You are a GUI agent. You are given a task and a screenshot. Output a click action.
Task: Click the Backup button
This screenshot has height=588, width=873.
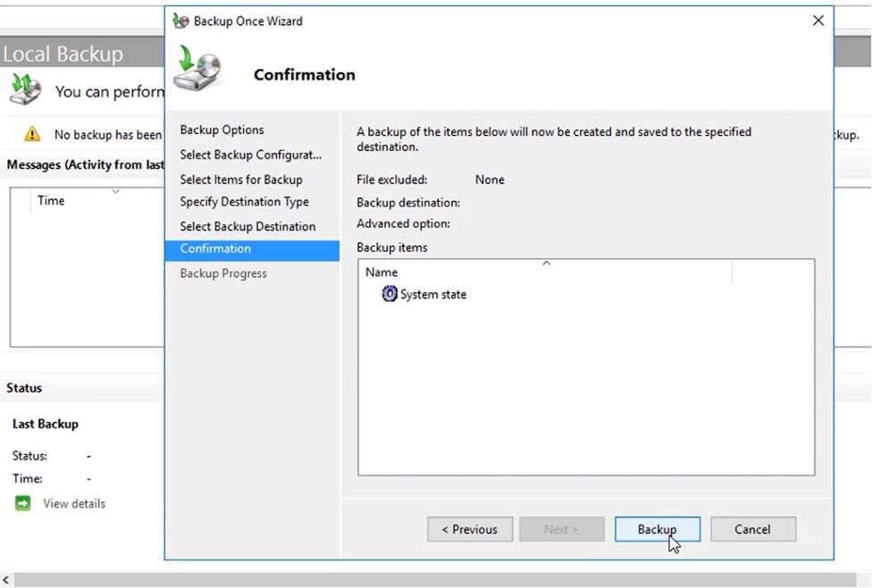(x=658, y=529)
